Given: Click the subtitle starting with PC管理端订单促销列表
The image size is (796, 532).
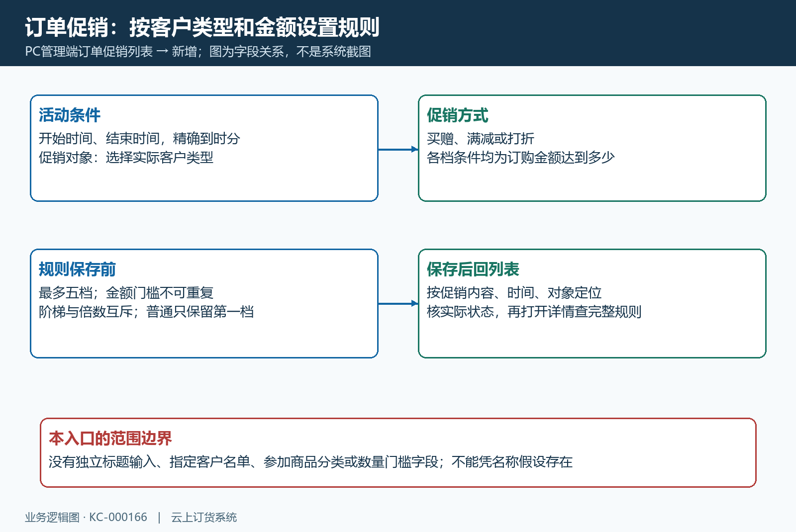Looking at the screenshot, I should point(198,52).
